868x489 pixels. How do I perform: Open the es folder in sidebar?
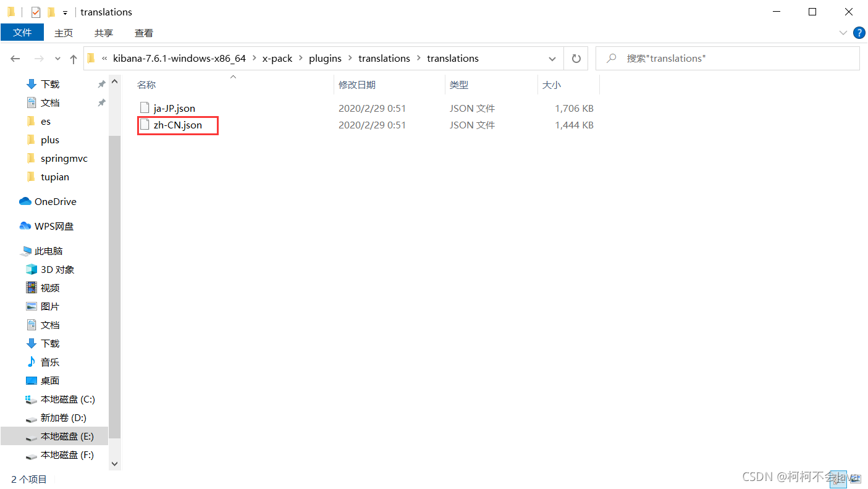click(46, 121)
